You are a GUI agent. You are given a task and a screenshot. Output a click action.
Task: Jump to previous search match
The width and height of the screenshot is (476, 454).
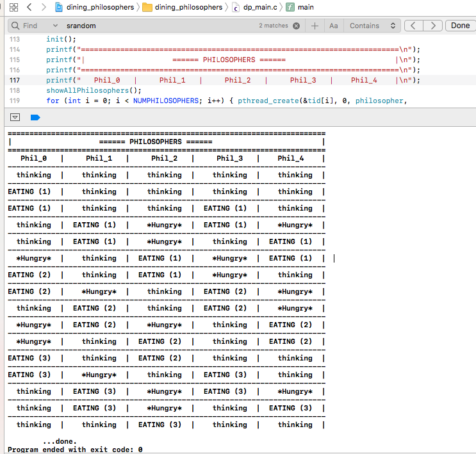[x=415, y=26]
